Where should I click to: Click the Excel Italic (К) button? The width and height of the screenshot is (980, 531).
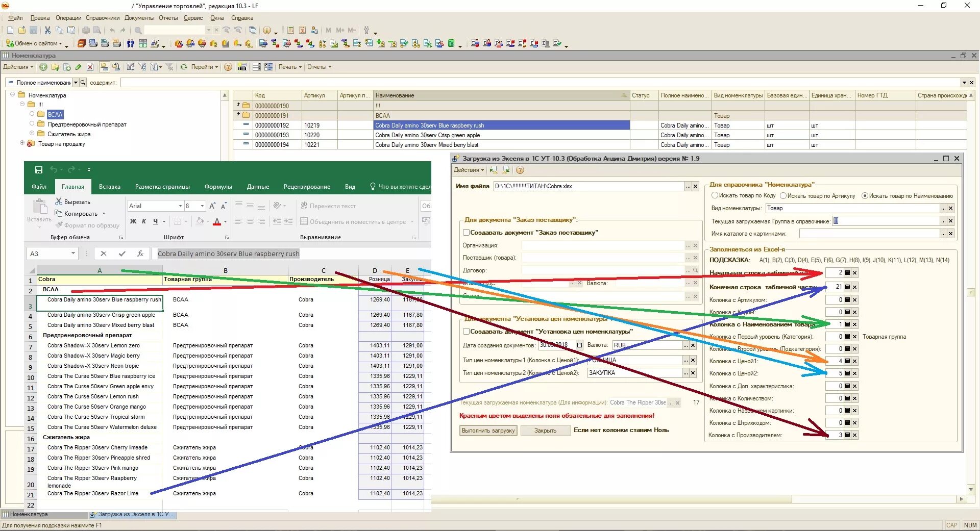tap(144, 221)
